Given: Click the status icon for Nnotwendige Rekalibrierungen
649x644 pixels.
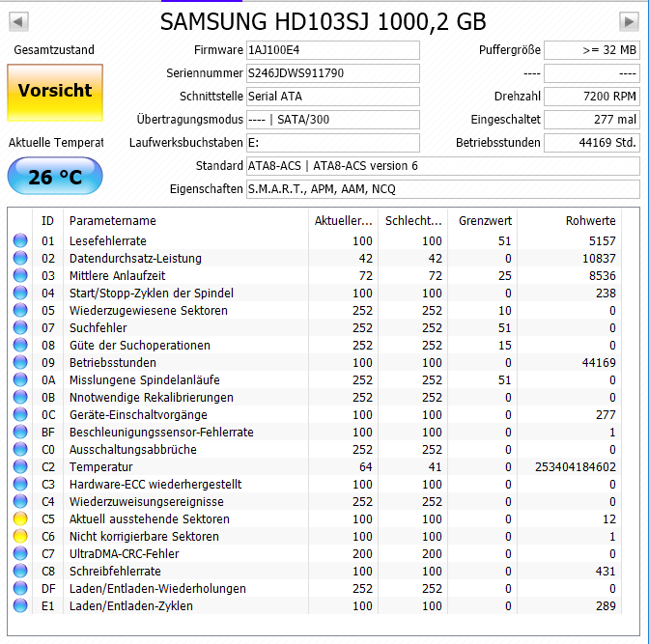Looking at the screenshot, I should point(20,397).
